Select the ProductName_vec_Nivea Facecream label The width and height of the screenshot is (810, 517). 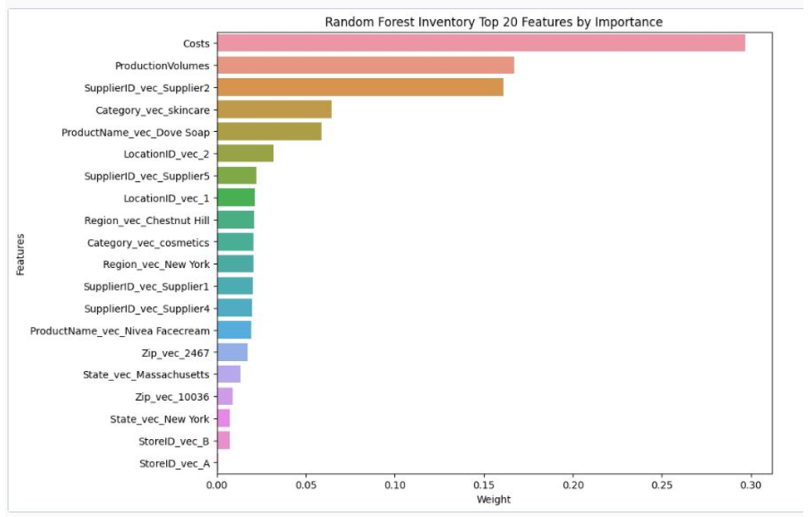120,330
